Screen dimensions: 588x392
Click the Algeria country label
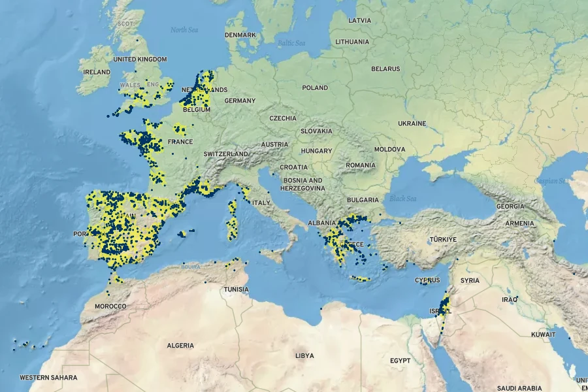click(x=180, y=346)
